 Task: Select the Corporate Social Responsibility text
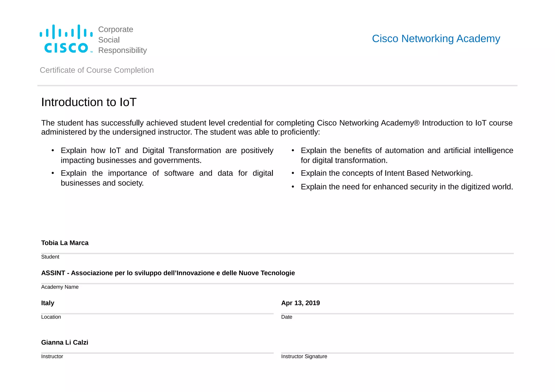click(x=122, y=40)
